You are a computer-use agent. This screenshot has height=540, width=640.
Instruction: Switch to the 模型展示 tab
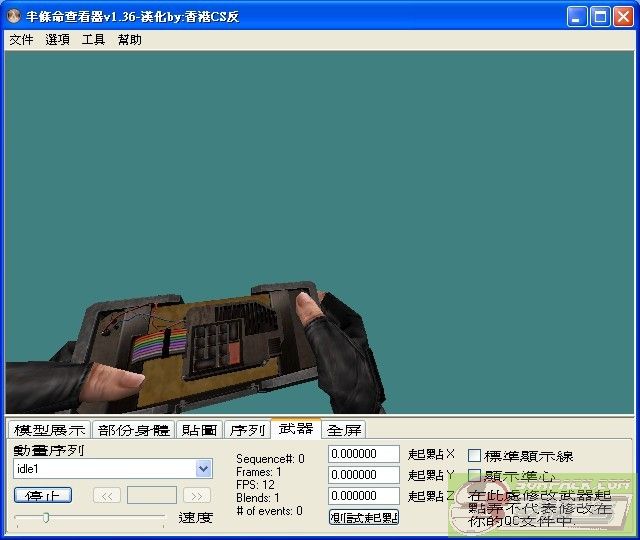click(x=49, y=430)
